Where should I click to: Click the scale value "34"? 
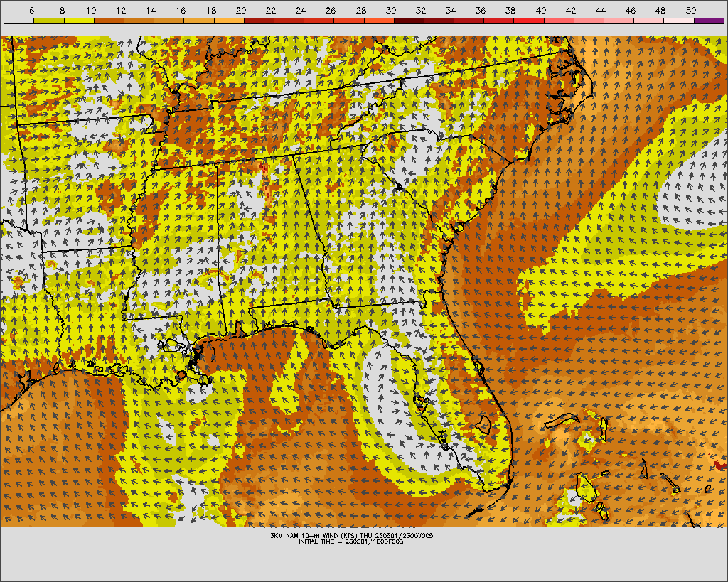point(451,10)
